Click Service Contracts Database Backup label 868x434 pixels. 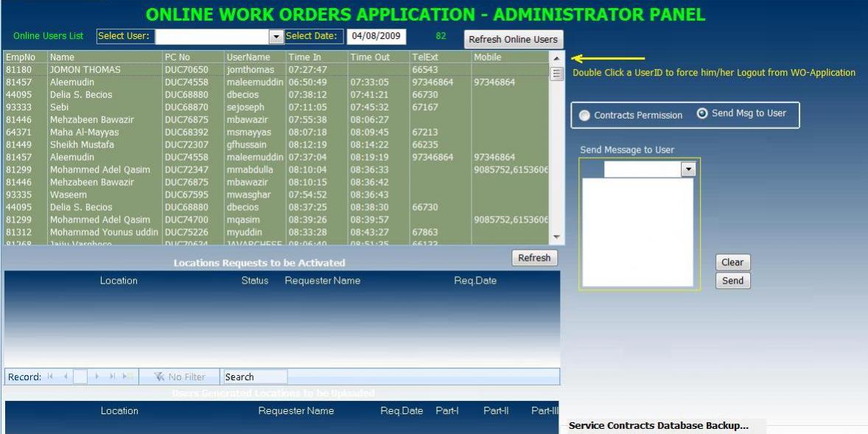pos(658,426)
